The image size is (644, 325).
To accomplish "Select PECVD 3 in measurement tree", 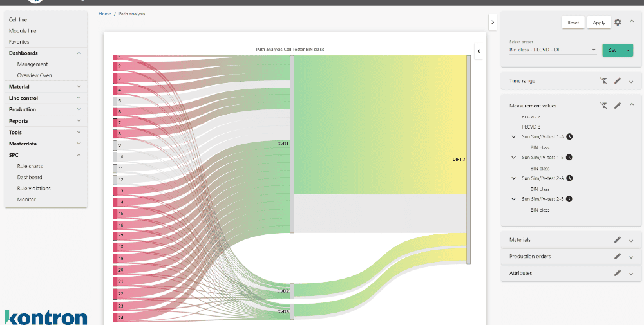I will [531, 127].
